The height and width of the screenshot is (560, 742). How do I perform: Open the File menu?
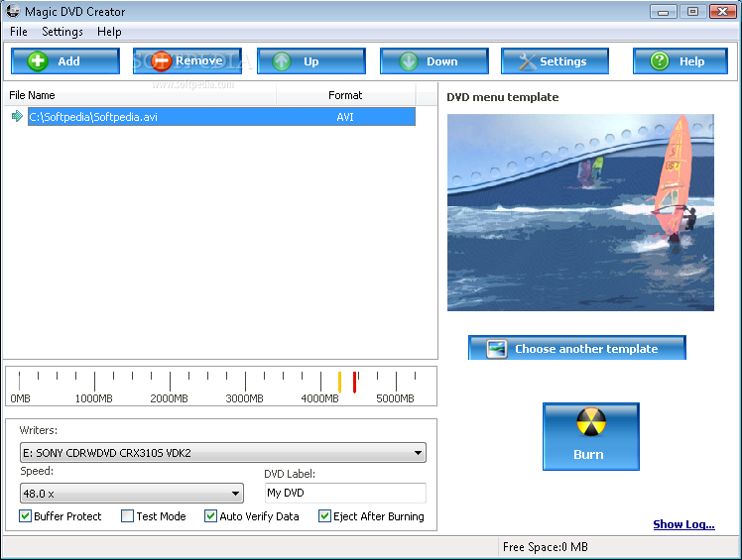coord(19,32)
